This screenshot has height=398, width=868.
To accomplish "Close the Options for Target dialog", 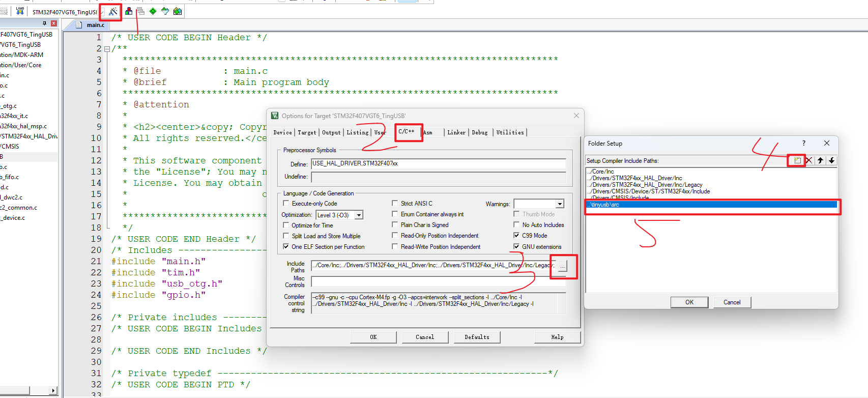I will 576,116.
